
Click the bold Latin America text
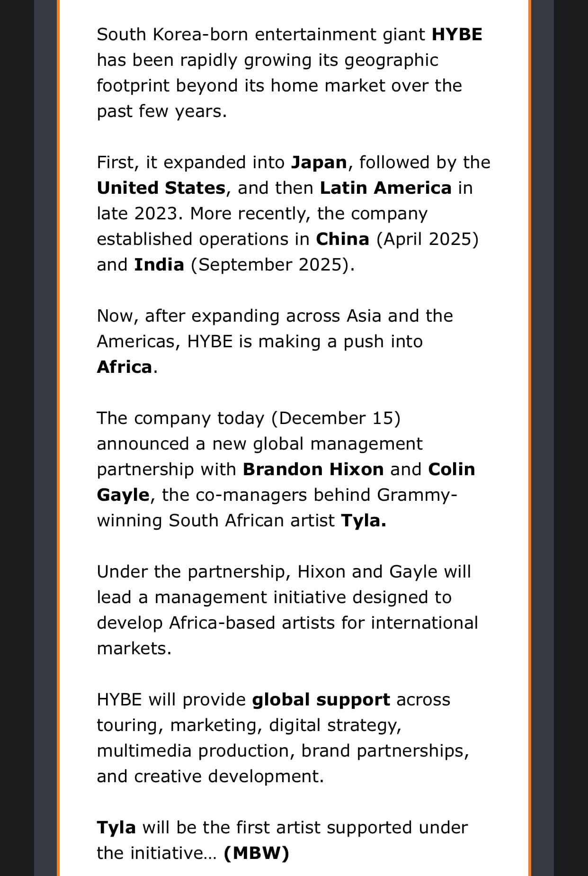coord(385,188)
